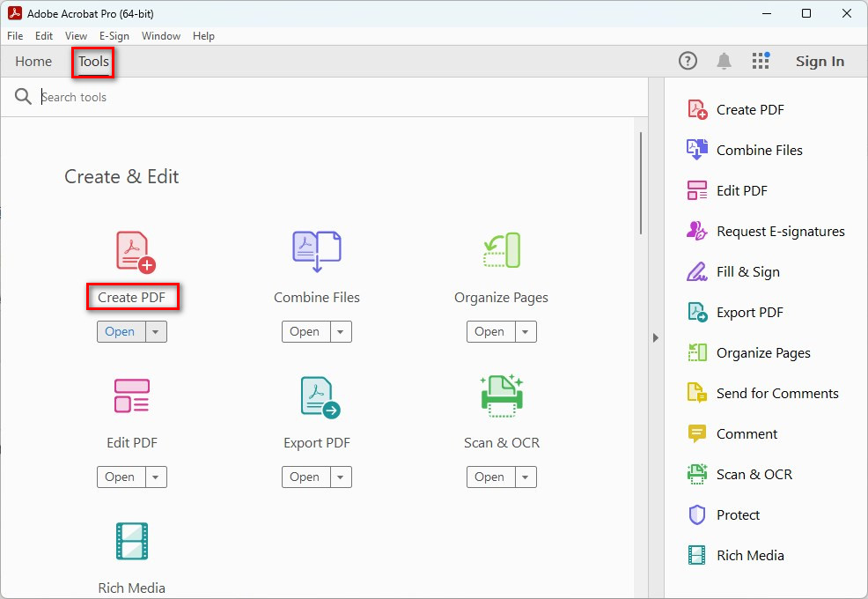Select the Organize Pages tool icon
The image size is (868, 599).
click(501, 252)
